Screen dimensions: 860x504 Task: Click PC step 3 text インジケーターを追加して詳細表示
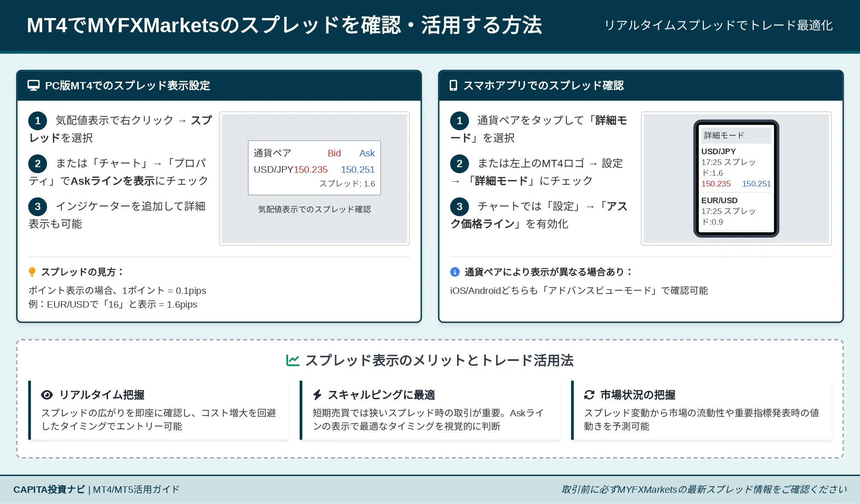[117, 215]
